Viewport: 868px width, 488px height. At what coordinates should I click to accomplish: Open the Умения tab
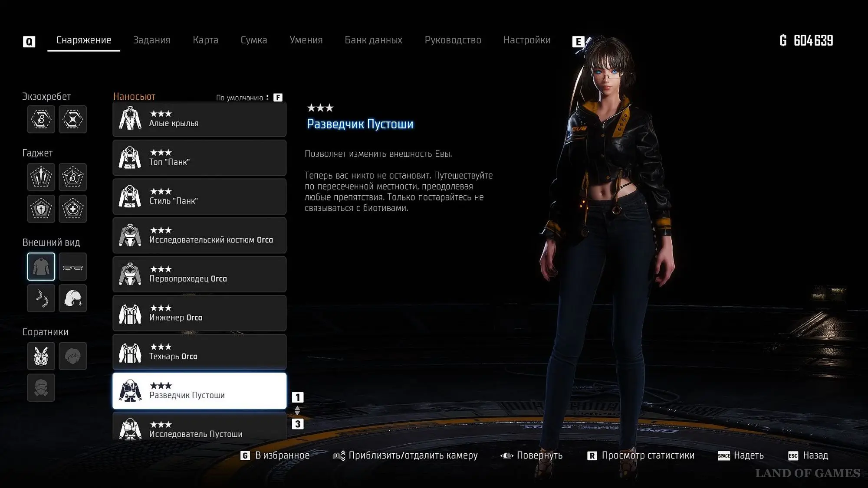pos(306,40)
